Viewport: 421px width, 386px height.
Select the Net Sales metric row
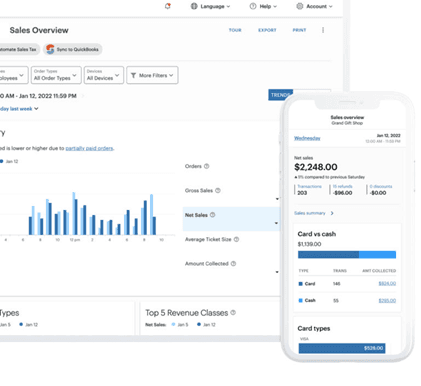pos(231,219)
